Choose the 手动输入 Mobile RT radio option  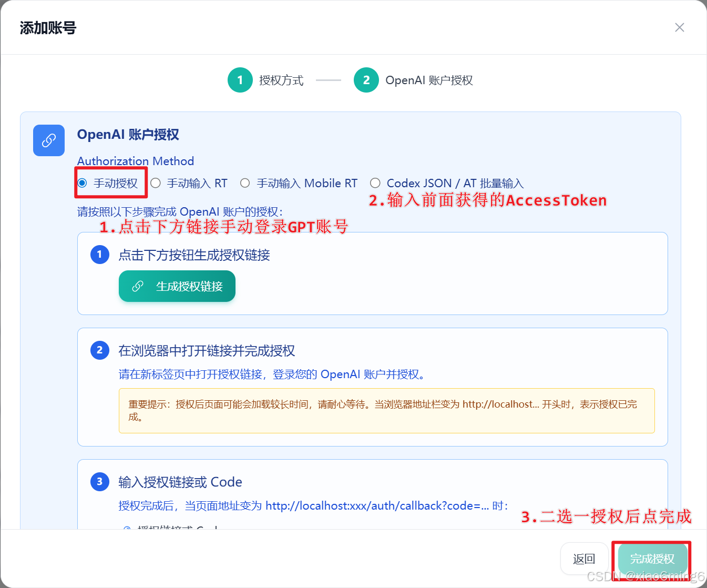(245, 183)
